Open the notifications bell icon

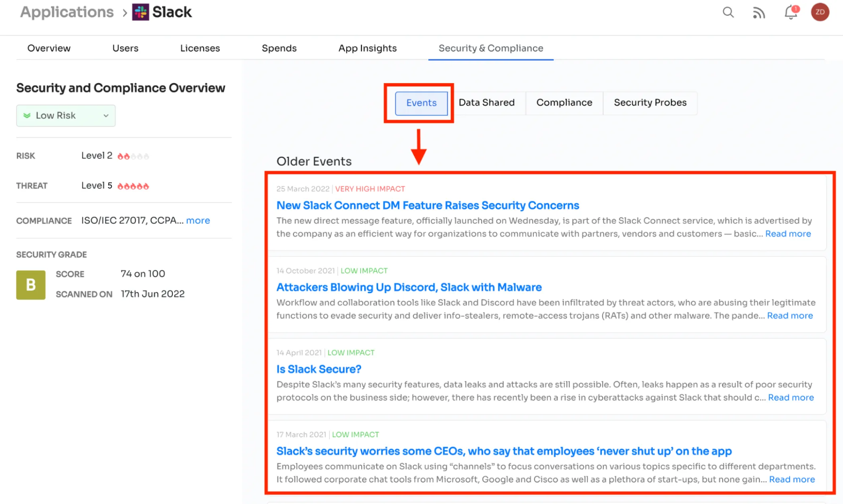click(791, 12)
